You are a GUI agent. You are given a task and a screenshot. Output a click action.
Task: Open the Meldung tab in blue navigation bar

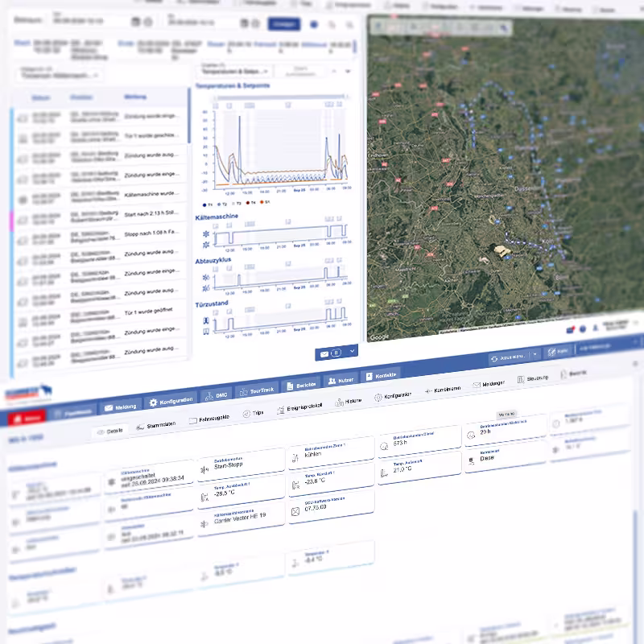click(121, 407)
